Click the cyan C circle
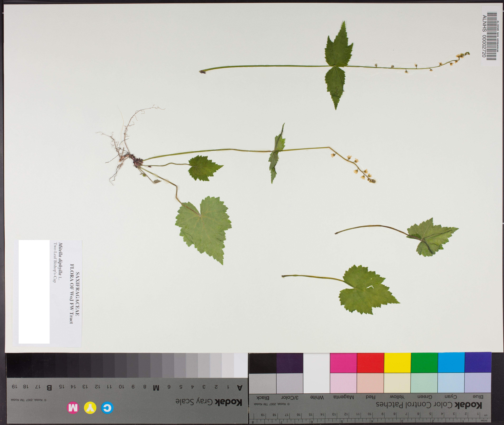This screenshot has height=425, width=504. [x=107, y=408]
